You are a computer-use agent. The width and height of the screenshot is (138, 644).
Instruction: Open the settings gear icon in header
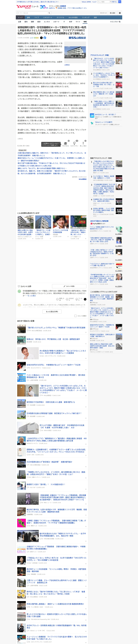[x=120, y=13]
